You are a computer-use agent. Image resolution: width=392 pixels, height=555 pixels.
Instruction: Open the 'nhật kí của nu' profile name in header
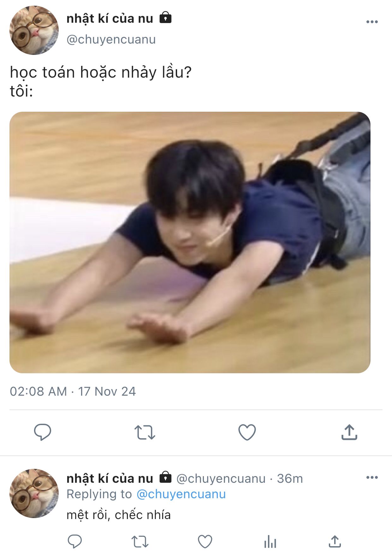[110, 19]
